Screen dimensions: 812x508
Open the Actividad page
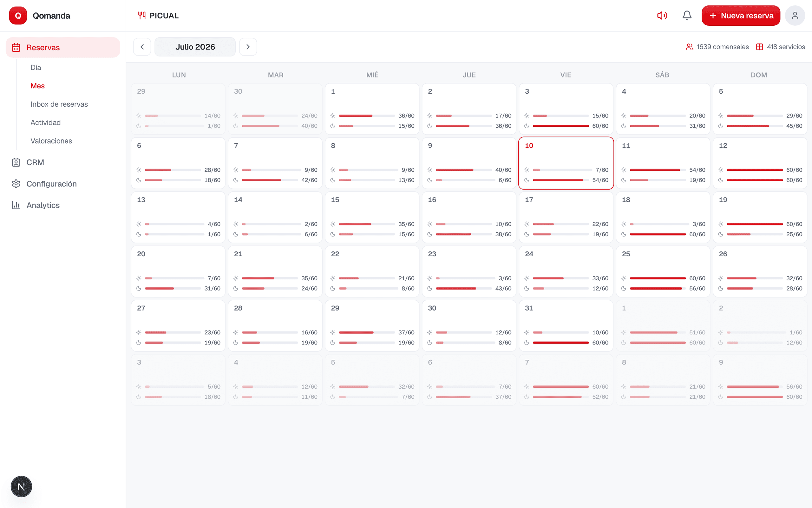[45, 122]
